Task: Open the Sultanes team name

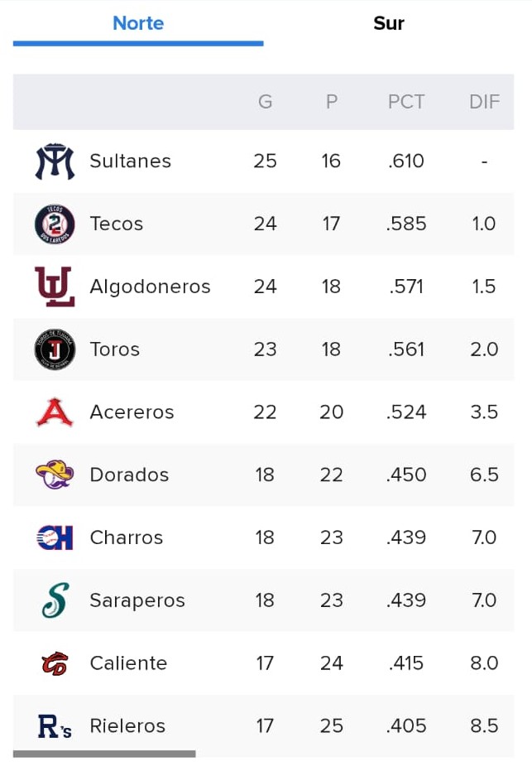Action: click(x=130, y=161)
